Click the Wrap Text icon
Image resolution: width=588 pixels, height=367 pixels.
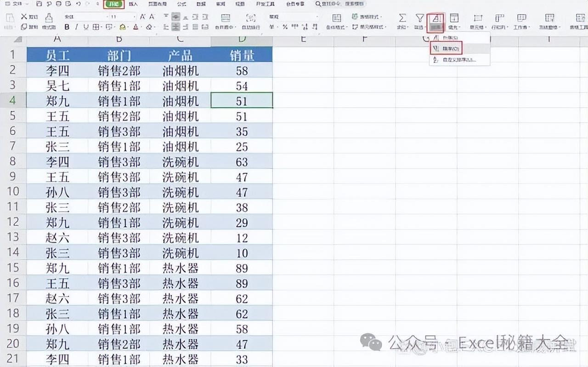[x=251, y=18]
